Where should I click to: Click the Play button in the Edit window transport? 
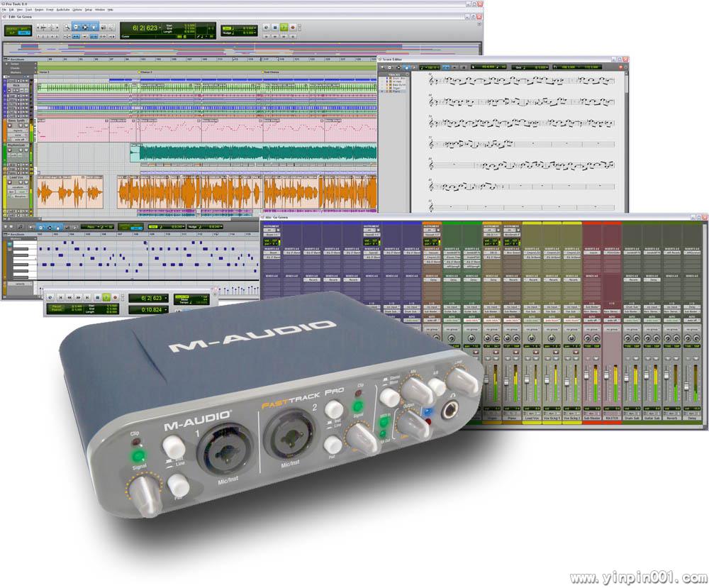(x=283, y=27)
